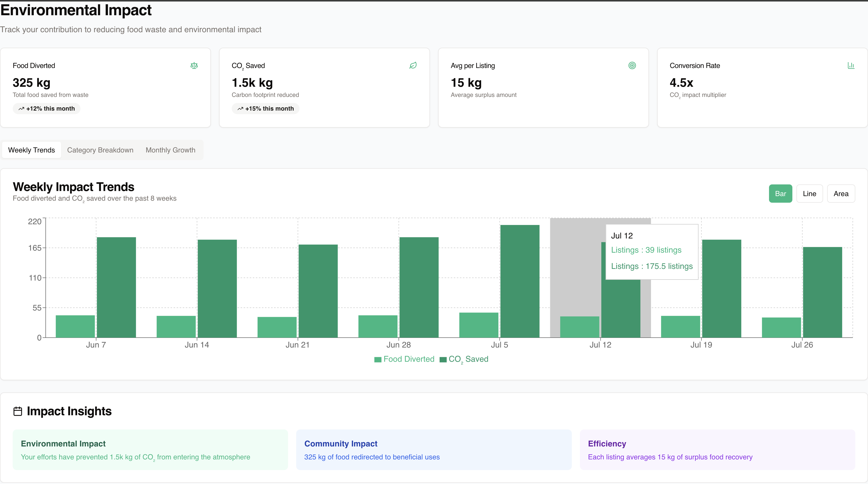
Task: Open the Category Breakdown tab
Action: (x=100, y=150)
